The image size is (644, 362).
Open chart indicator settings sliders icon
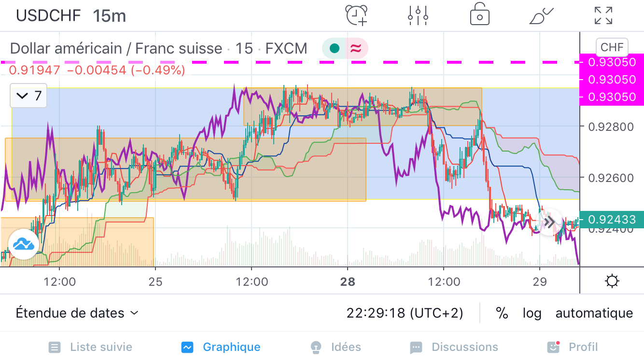tap(418, 15)
